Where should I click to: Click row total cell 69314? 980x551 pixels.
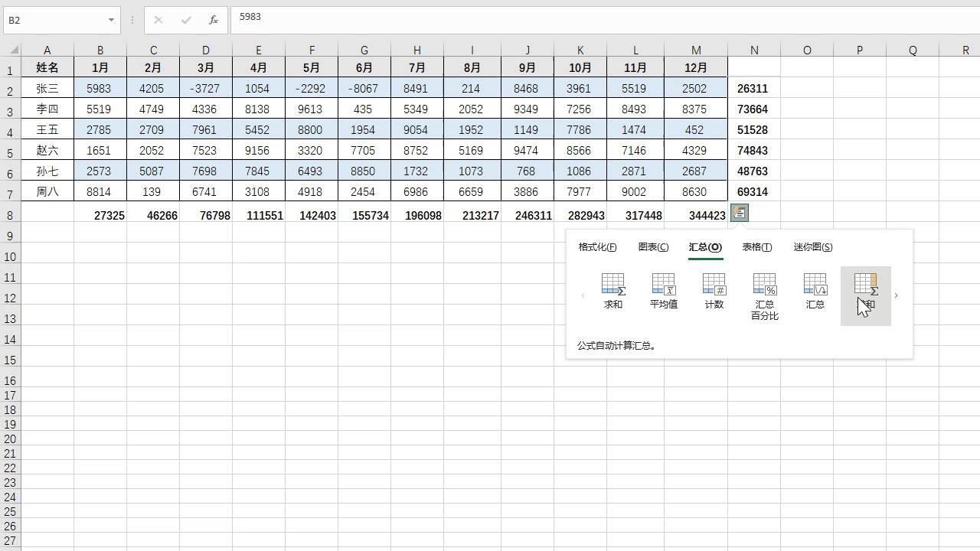pyautogui.click(x=754, y=191)
